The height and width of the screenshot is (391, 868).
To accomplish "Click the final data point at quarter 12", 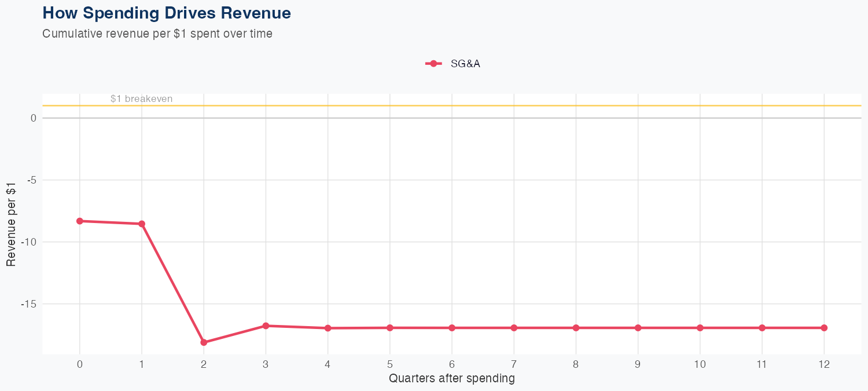I will (824, 328).
